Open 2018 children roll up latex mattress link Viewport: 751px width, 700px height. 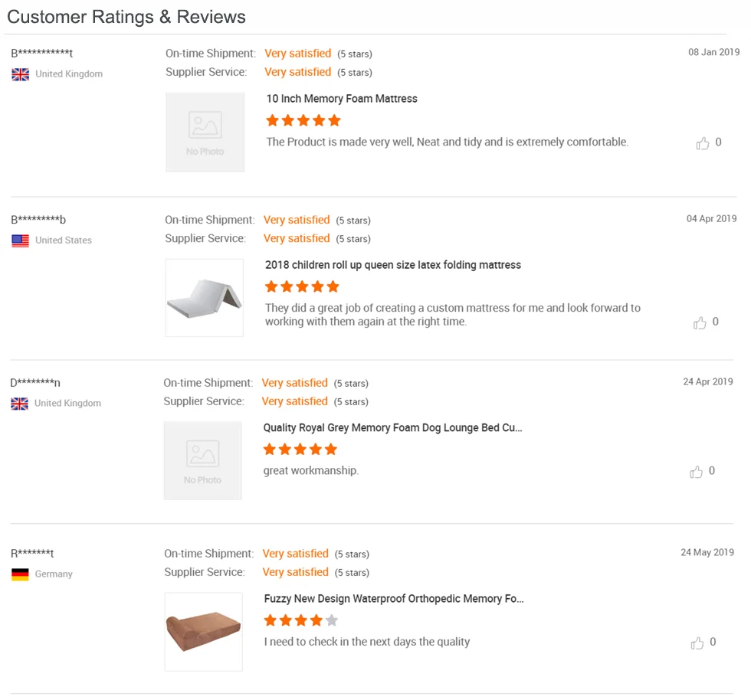tap(392, 265)
